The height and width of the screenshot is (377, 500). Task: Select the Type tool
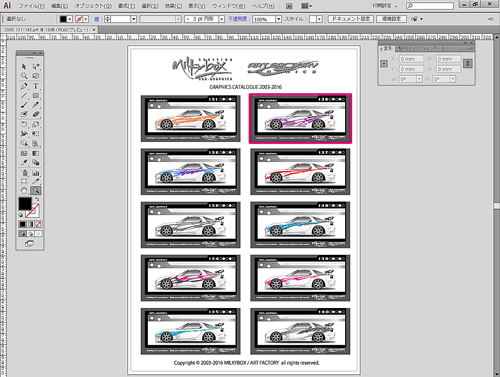pyautogui.click(x=36, y=86)
